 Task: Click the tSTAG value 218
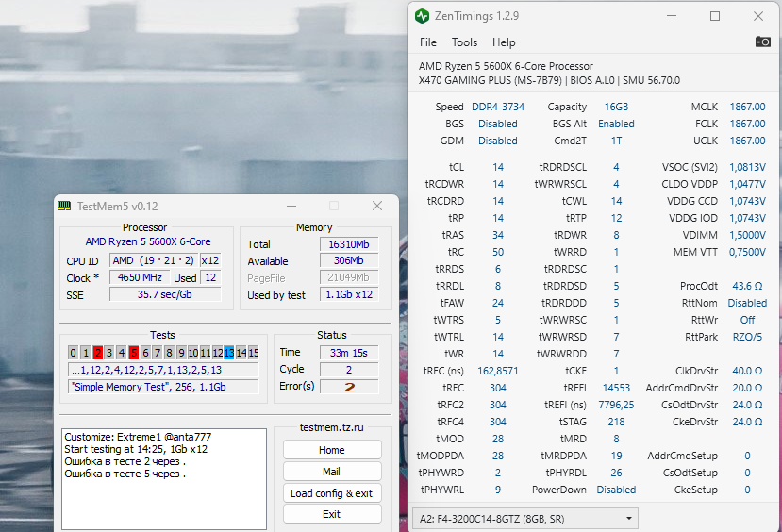616,422
